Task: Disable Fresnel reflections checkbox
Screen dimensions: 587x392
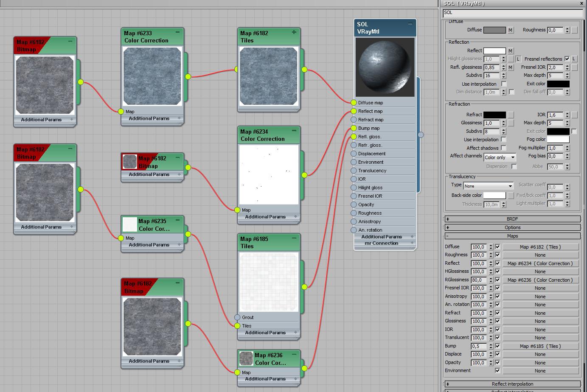Action: (567, 59)
